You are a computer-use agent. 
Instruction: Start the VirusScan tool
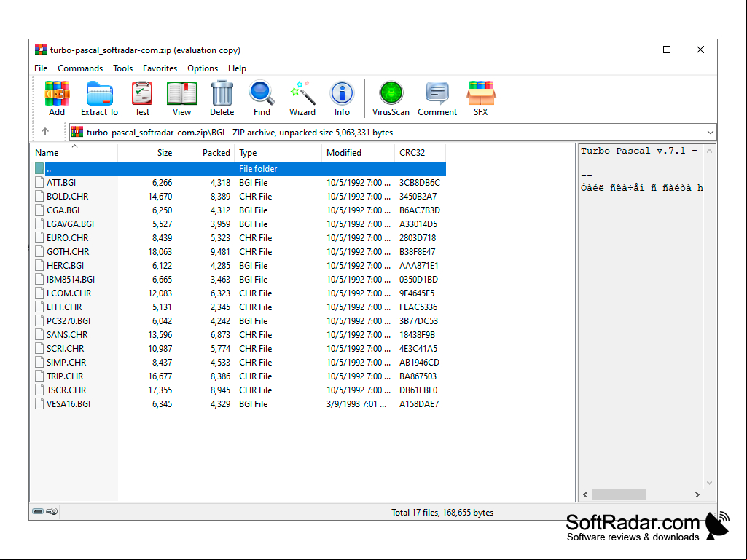(391, 98)
